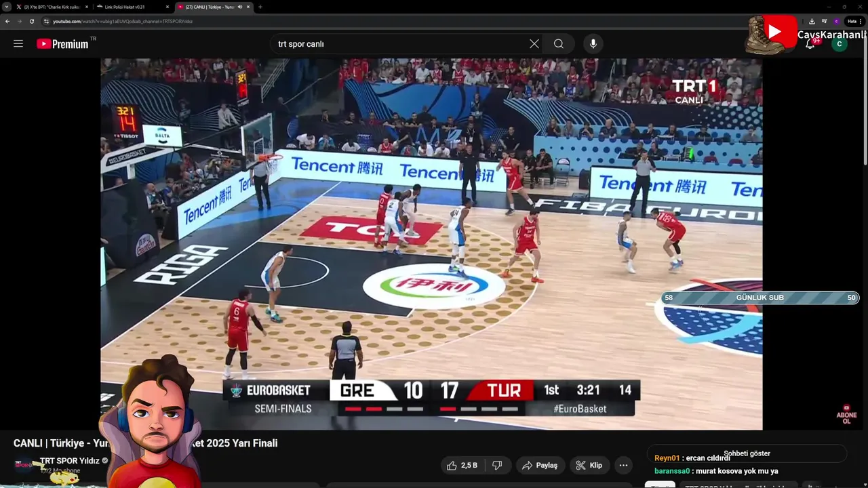868x488 pixels.
Task: Start voice search with microphone
Action: 593,43
